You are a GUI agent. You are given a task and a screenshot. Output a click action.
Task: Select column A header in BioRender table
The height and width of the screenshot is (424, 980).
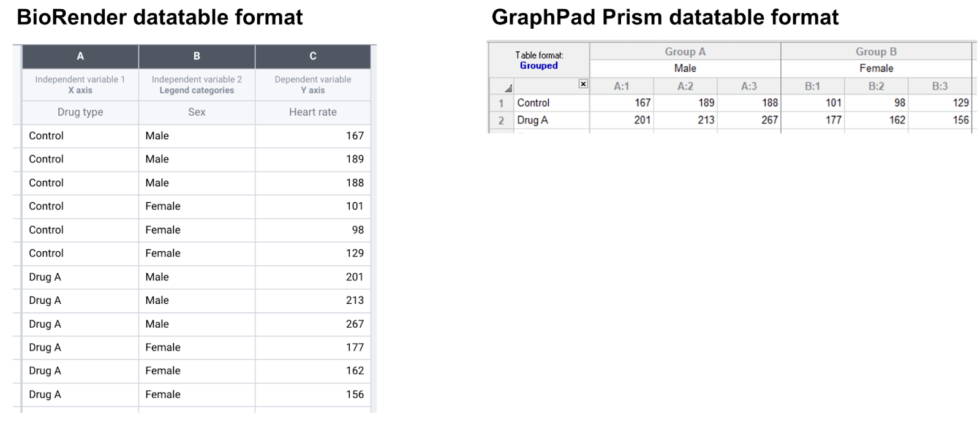pos(80,56)
